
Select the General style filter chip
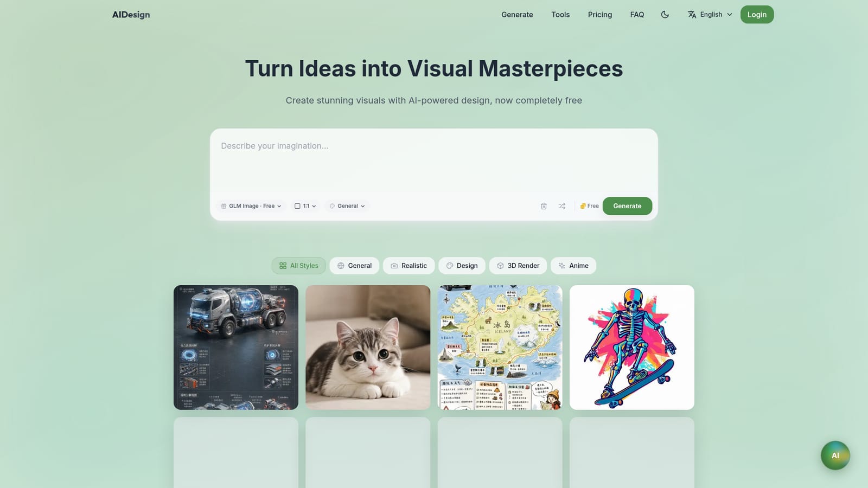click(354, 266)
